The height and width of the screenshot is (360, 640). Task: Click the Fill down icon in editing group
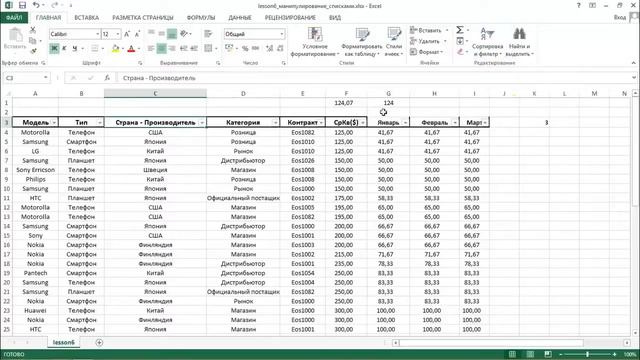coord(460,41)
